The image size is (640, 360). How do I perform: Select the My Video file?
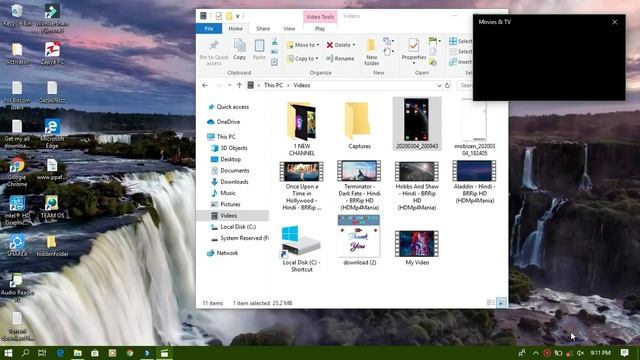[417, 248]
